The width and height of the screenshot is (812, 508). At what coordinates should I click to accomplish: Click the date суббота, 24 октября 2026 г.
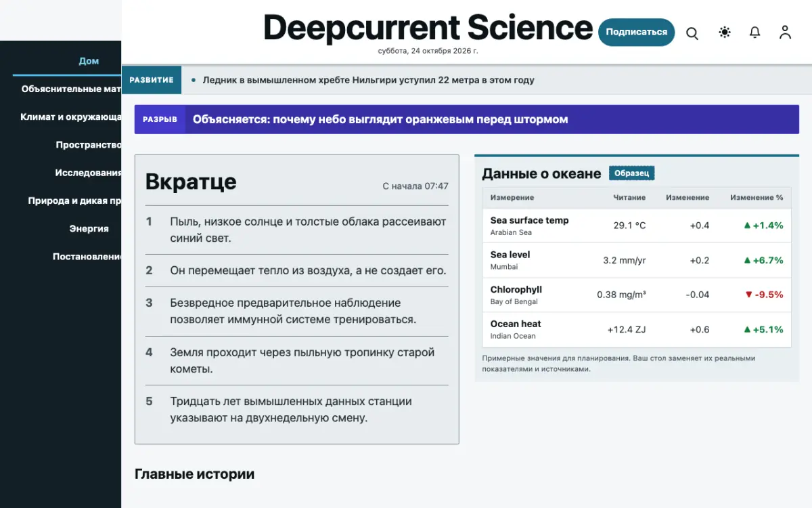pyautogui.click(x=428, y=51)
